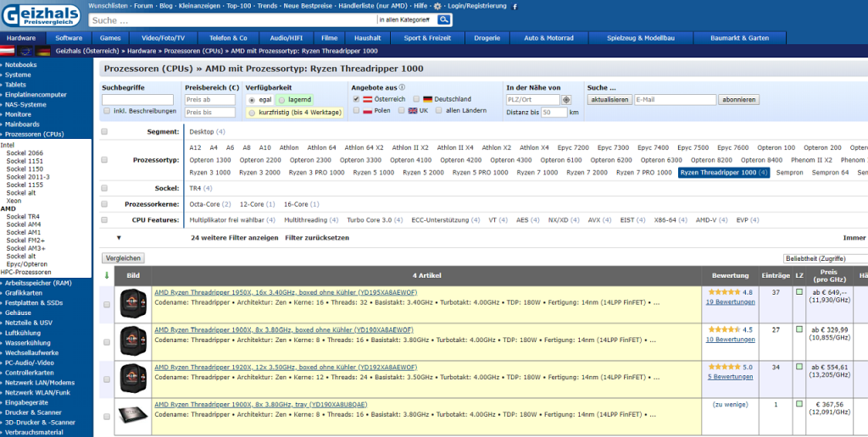Screen dimensions: 868x437
Task: Select Ryzen Threadripper 1000 processor type filter
Action: (x=724, y=173)
